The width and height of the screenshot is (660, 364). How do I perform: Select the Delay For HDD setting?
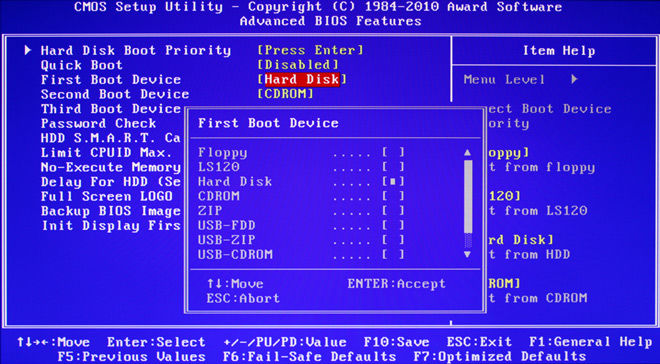click(x=111, y=182)
